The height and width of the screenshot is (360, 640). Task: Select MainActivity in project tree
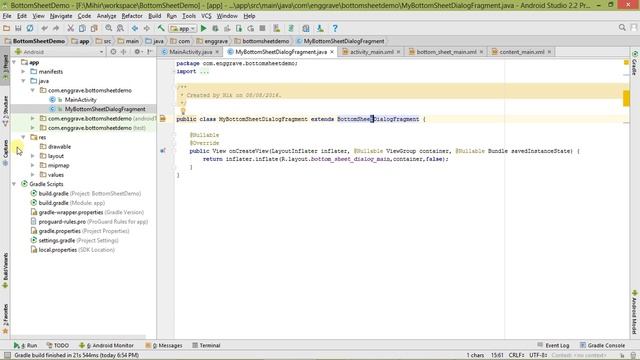tap(80, 100)
